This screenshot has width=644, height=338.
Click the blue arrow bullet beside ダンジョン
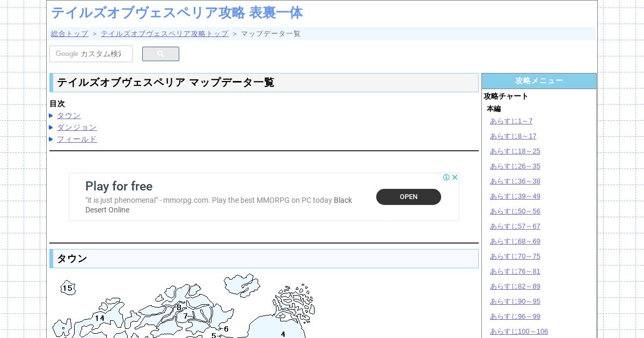pos(51,127)
